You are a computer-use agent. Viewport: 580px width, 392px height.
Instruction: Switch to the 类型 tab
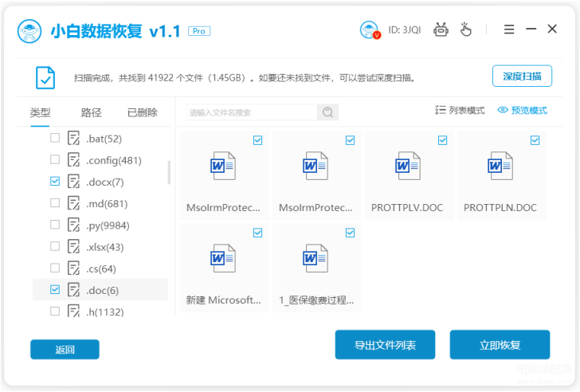coord(40,112)
